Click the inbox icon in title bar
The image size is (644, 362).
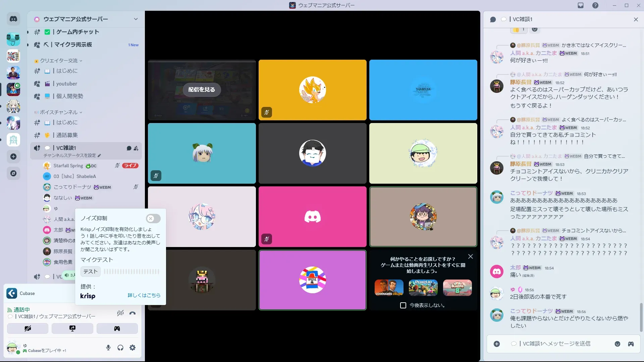tap(581, 5)
